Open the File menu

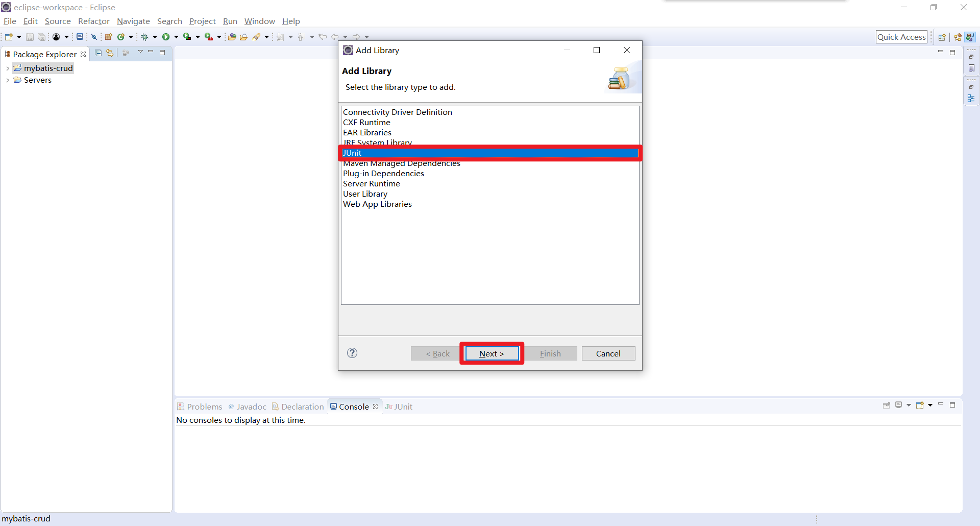point(10,21)
